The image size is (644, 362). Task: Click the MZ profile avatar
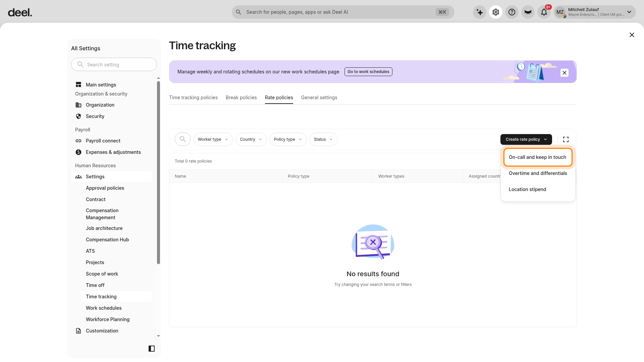pyautogui.click(x=560, y=12)
